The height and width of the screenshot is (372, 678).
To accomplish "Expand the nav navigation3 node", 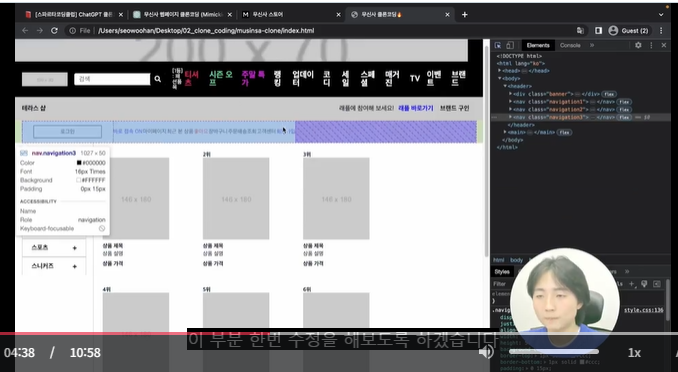I will click(x=510, y=117).
